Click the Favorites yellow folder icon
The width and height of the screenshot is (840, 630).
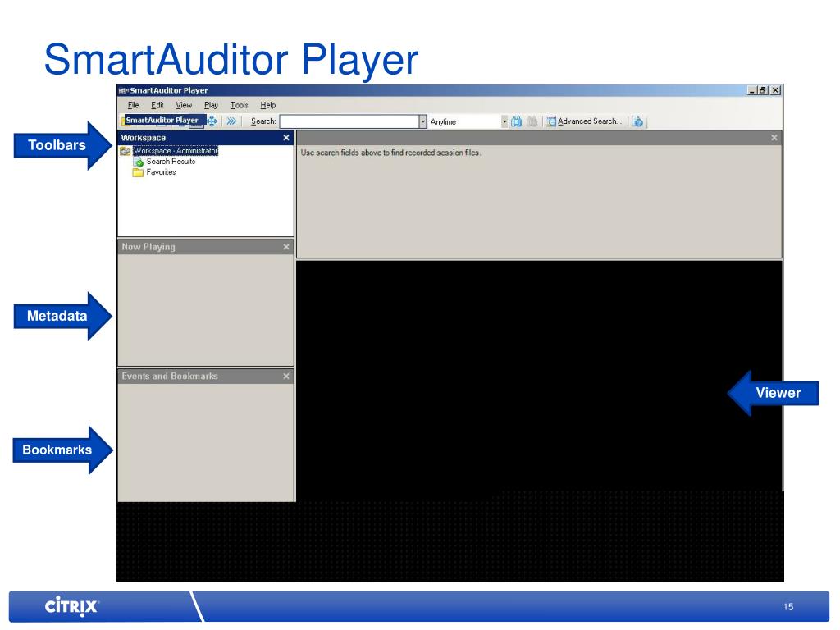point(138,172)
